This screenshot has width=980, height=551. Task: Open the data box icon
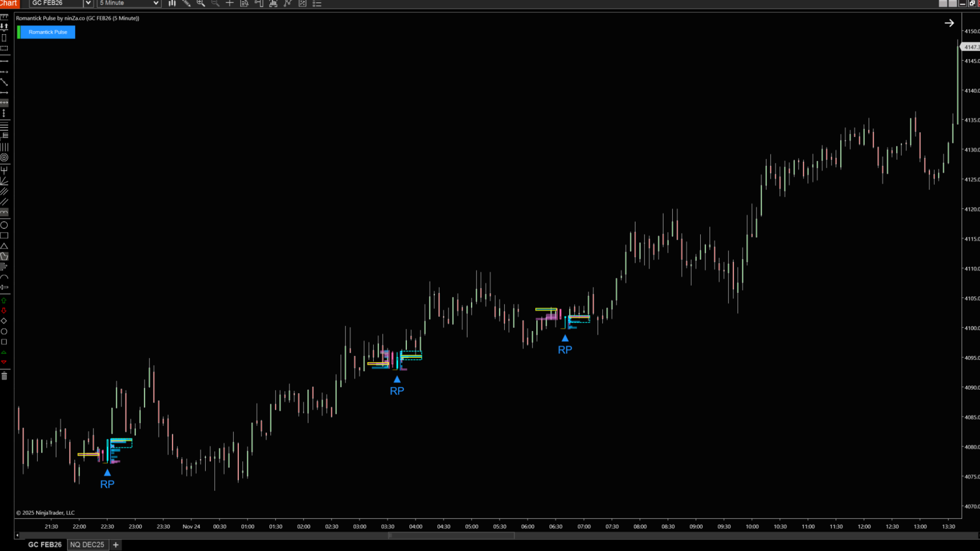tap(244, 3)
